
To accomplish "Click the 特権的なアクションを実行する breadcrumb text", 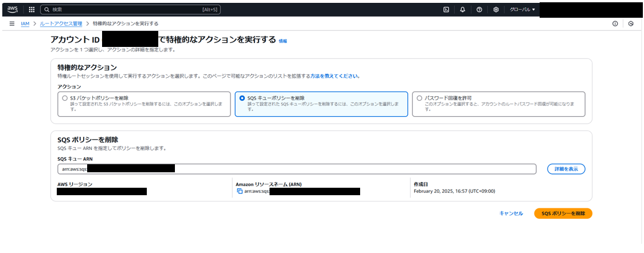I will [x=126, y=24].
